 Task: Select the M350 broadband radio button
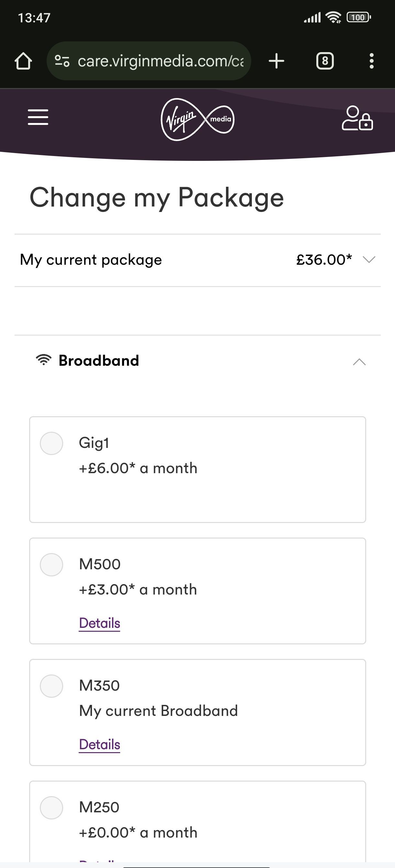pyautogui.click(x=51, y=686)
